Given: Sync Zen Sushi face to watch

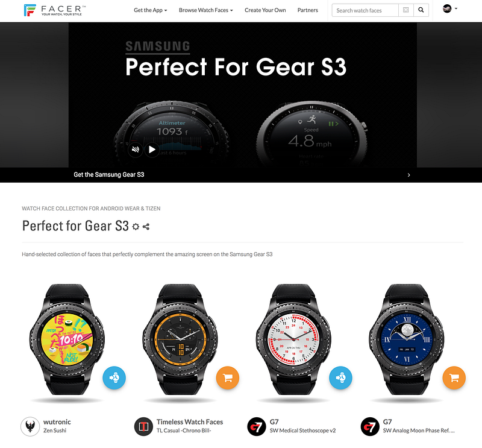Looking at the screenshot, I should click(114, 377).
